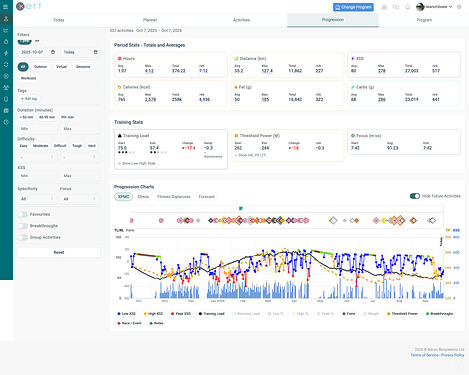Toggle the Breakthroughs filter switch
469x375 pixels.
point(23,226)
